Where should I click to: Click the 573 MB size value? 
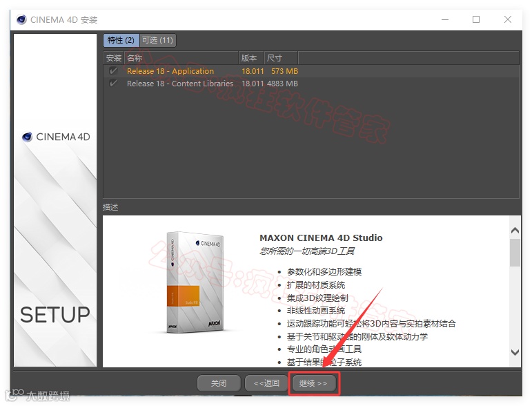(284, 71)
